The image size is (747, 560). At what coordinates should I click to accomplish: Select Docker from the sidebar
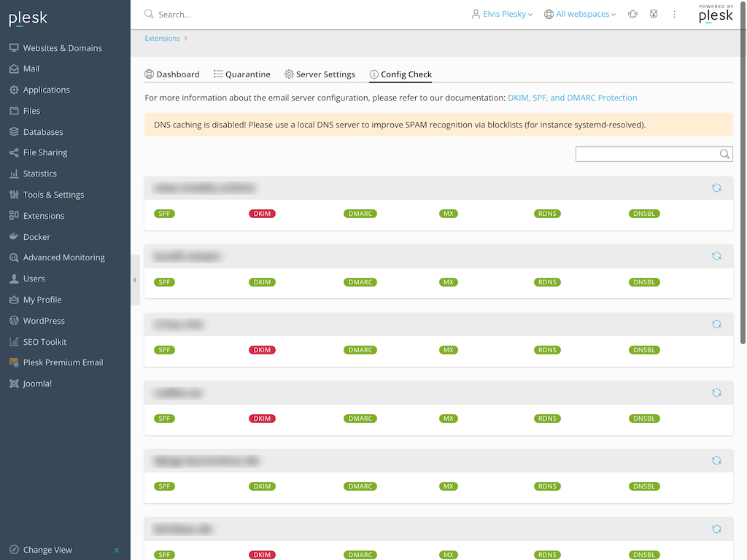35,236
